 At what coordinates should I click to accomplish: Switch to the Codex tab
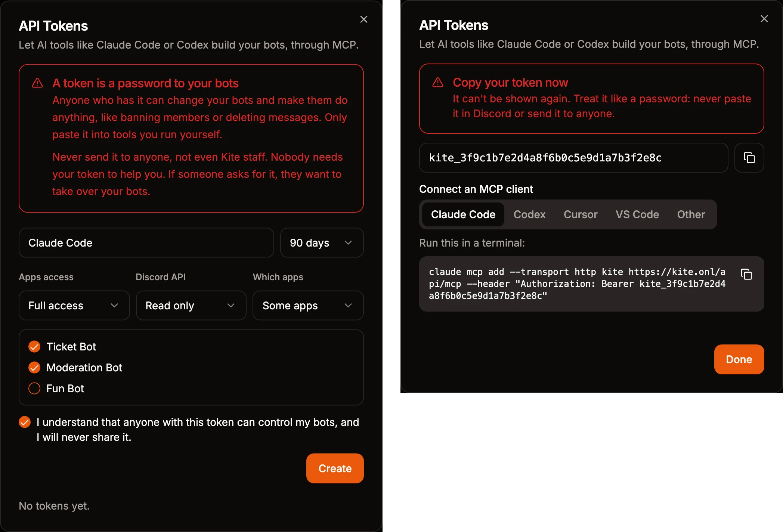[529, 214]
